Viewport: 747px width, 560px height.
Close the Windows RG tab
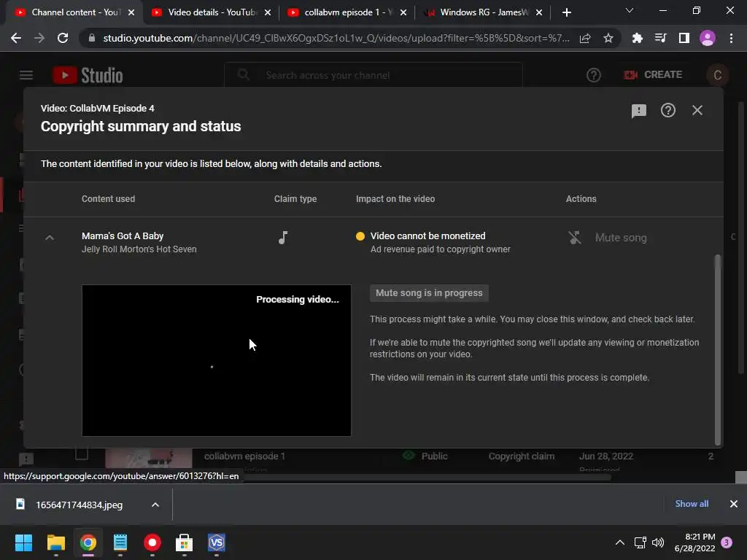[x=539, y=13]
